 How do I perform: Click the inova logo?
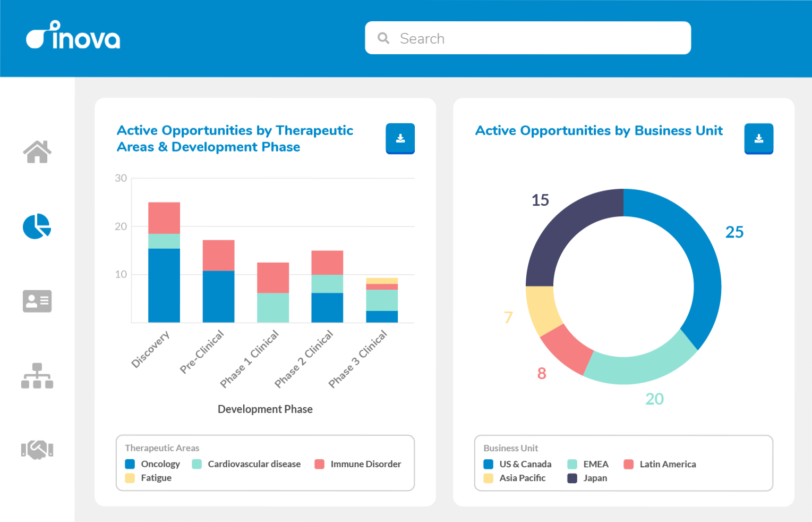[73, 35]
